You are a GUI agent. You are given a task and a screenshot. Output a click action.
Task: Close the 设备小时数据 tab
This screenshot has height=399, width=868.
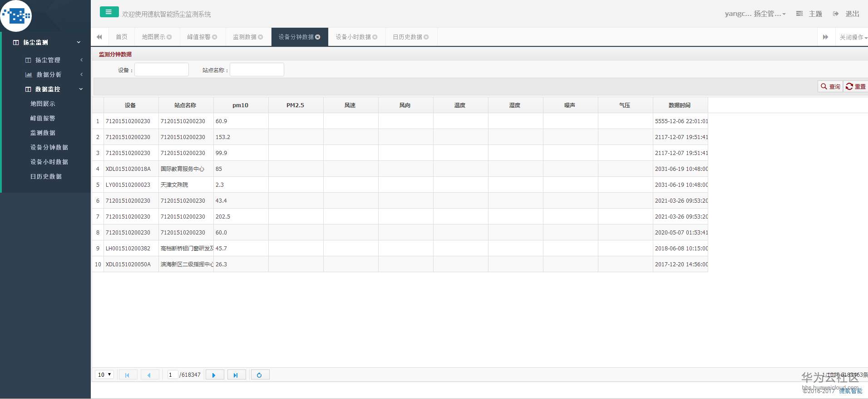coord(375,37)
